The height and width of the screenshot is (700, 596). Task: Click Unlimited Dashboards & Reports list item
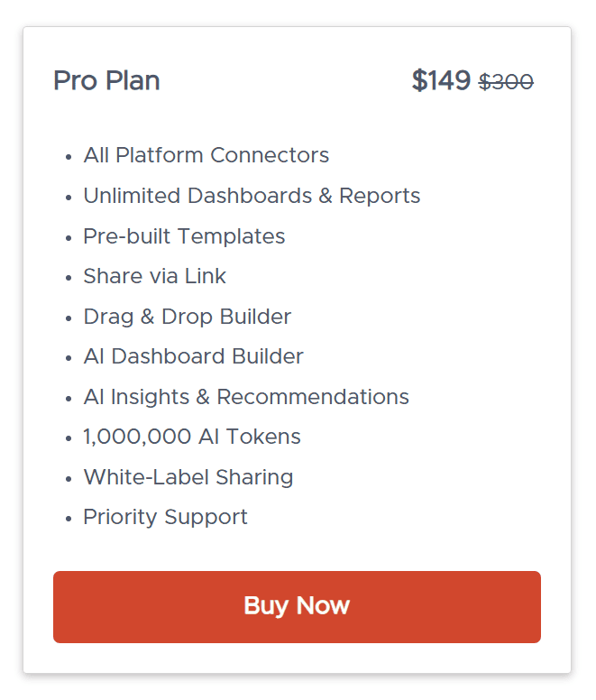point(252,196)
